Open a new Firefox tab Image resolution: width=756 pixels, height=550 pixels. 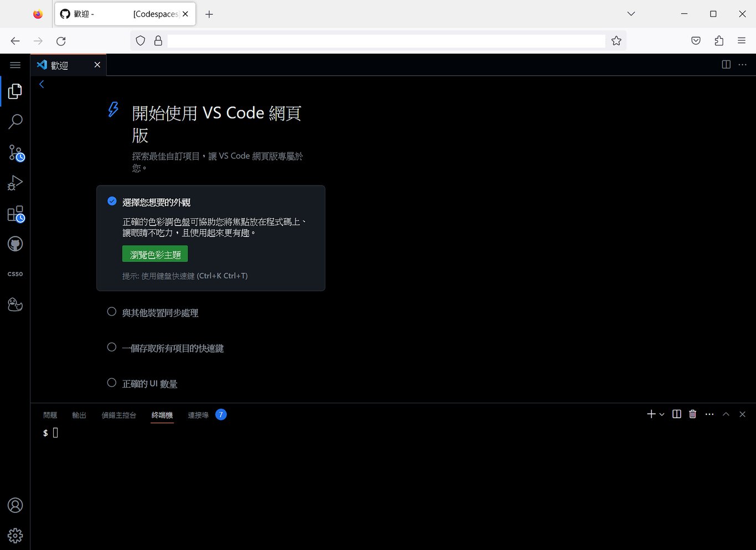point(209,14)
